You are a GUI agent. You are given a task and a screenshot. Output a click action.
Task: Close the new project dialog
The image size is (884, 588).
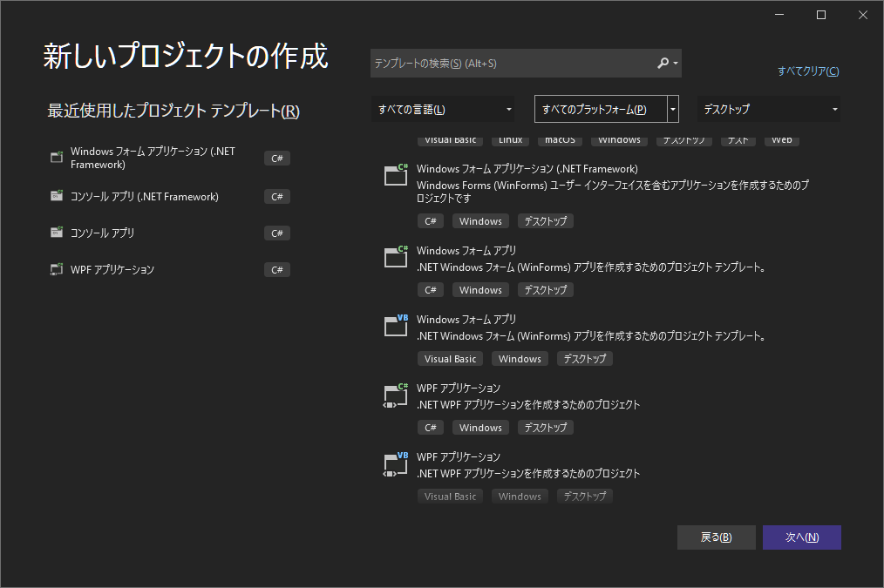862,15
